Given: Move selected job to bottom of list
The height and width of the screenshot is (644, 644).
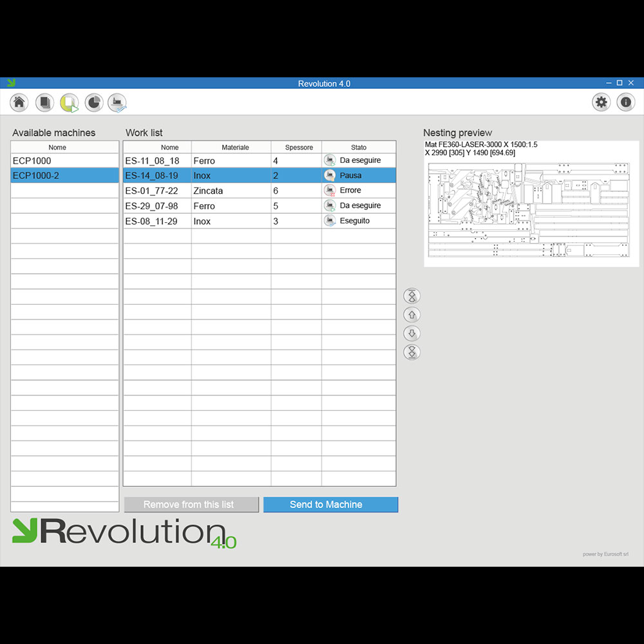Looking at the screenshot, I should point(412,352).
